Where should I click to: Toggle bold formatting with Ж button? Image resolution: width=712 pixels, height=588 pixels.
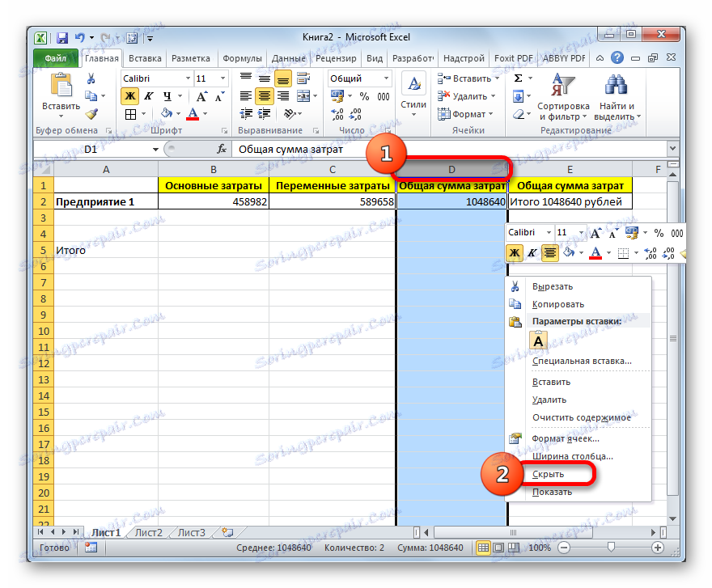pyautogui.click(x=129, y=95)
